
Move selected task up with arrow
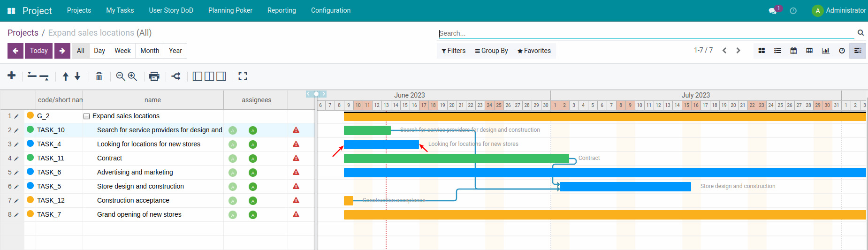pyautogui.click(x=66, y=76)
